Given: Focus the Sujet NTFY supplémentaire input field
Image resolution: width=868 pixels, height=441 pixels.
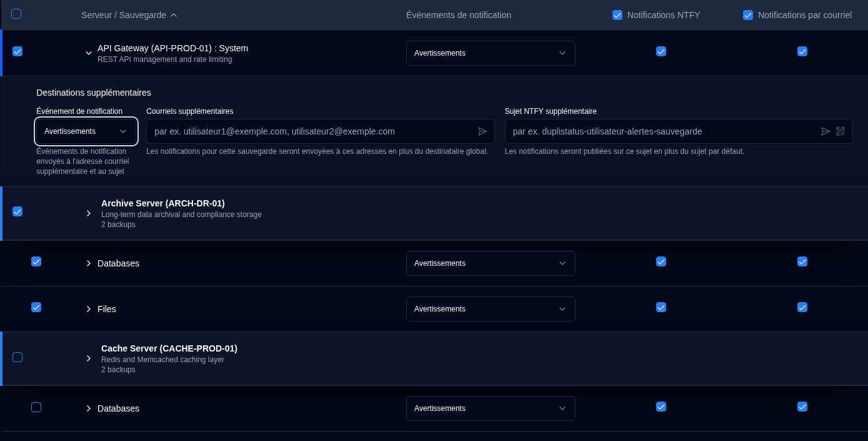Looking at the screenshot, I should click(x=679, y=131).
